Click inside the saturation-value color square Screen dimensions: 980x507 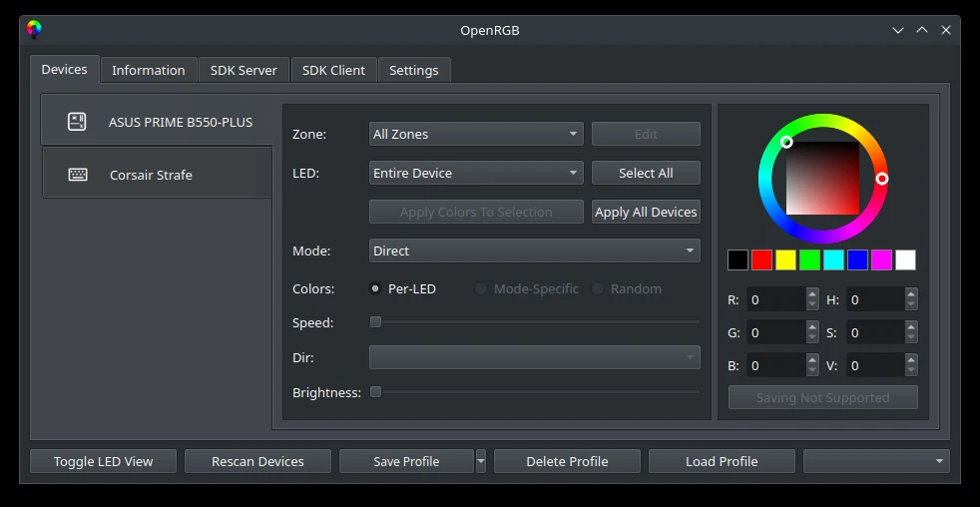click(x=822, y=179)
